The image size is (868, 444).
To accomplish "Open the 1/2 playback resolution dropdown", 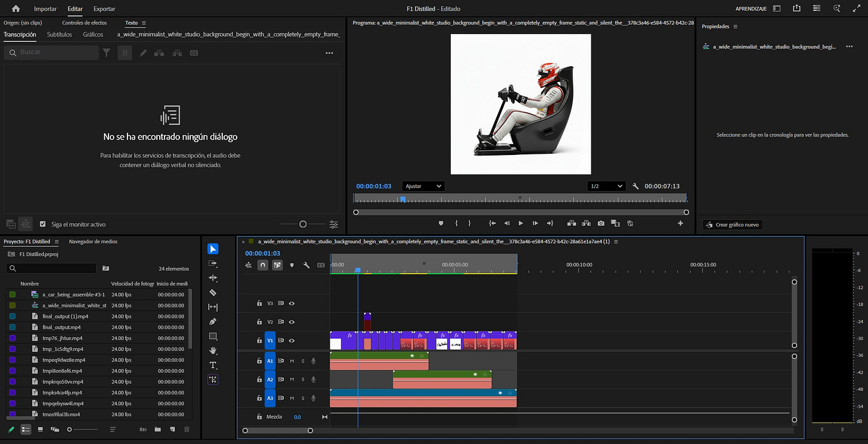I will point(606,186).
